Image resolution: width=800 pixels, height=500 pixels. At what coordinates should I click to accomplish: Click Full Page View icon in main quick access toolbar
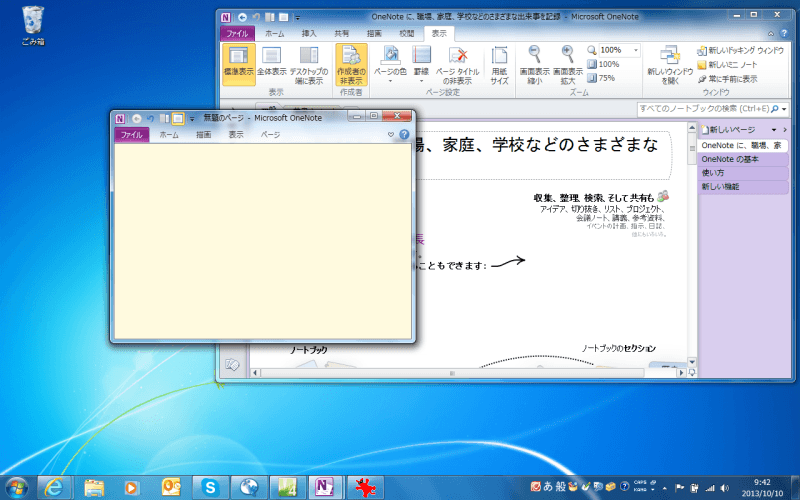(x=283, y=17)
